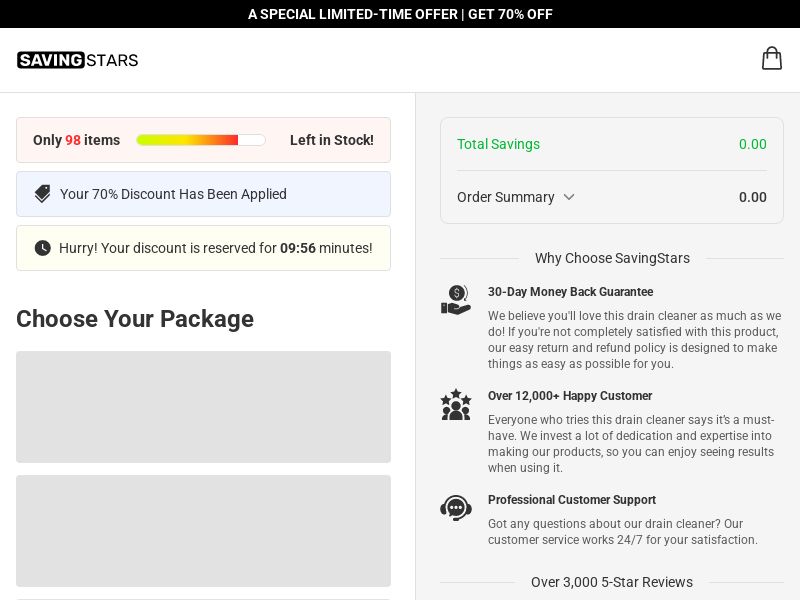
Task: Click the 70% off limited-time offer banner
Action: 400,14
